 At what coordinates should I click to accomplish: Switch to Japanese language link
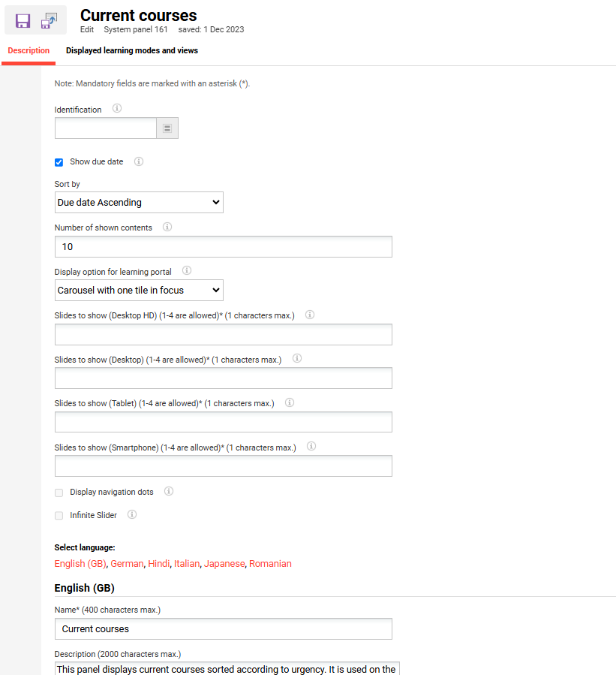224,564
